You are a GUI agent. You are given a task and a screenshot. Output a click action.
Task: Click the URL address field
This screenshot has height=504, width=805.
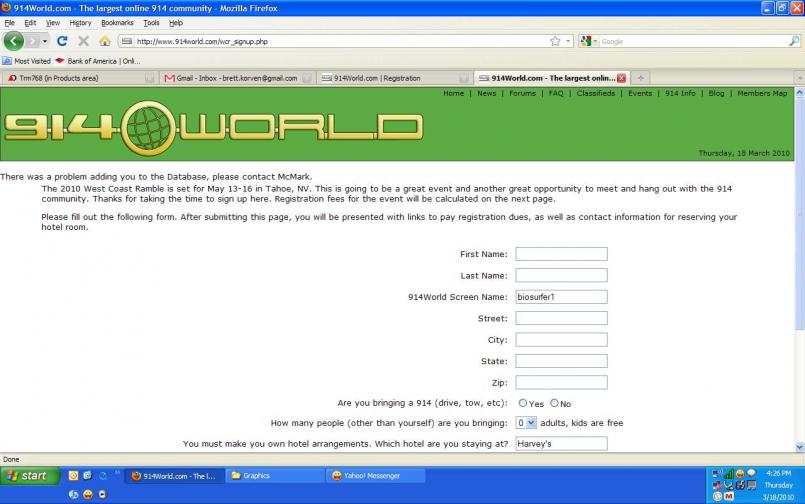pyautogui.click(x=341, y=41)
